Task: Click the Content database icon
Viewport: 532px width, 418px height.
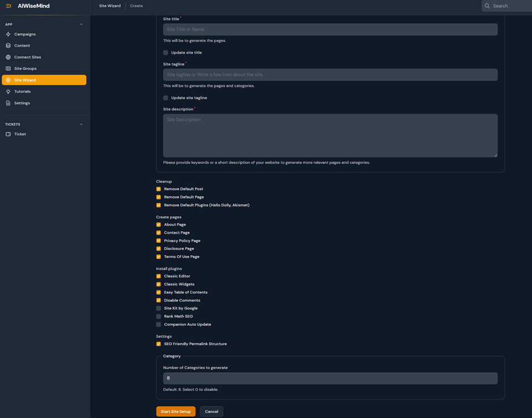Action: (8, 45)
